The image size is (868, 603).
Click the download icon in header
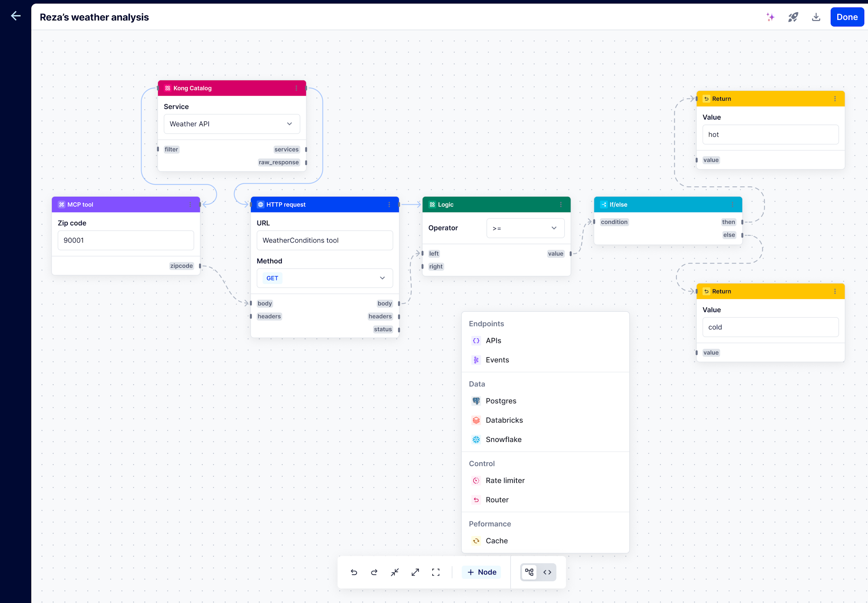click(816, 17)
